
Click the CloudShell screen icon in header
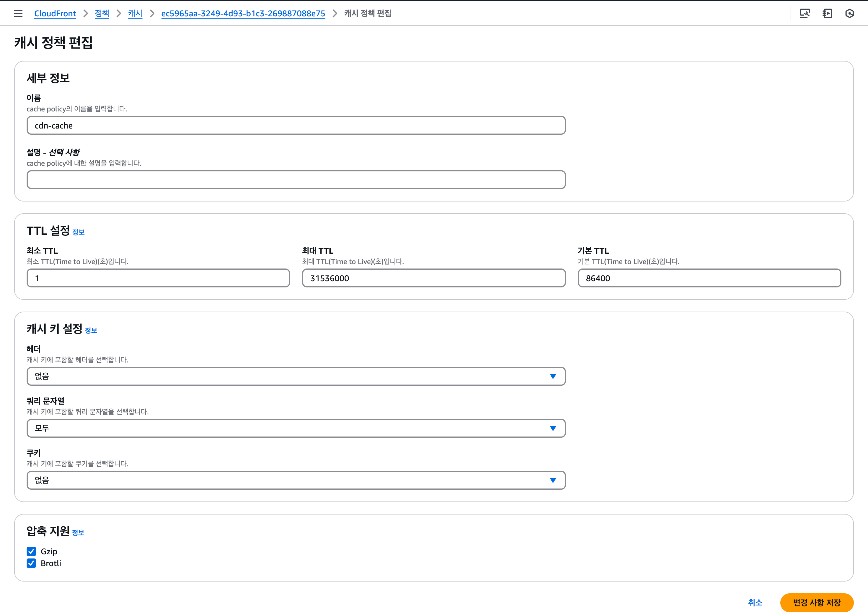(805, 14)
